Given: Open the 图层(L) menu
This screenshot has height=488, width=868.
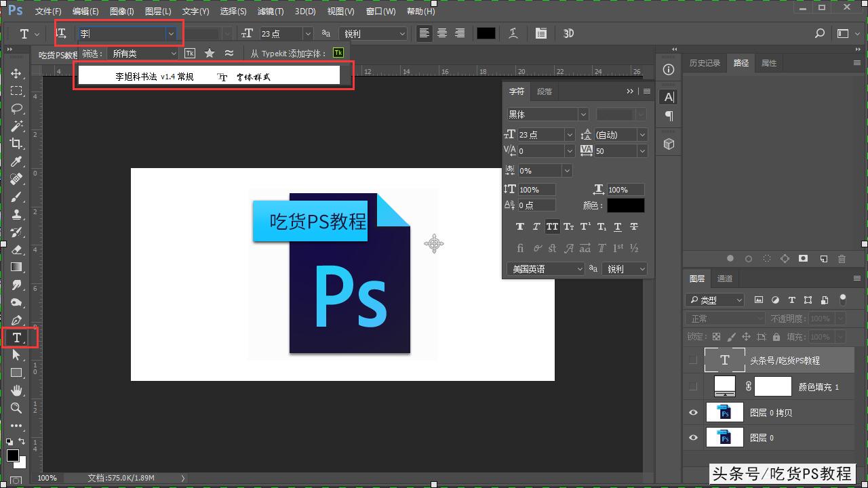Looking at the screenshot, I should 158,12.
